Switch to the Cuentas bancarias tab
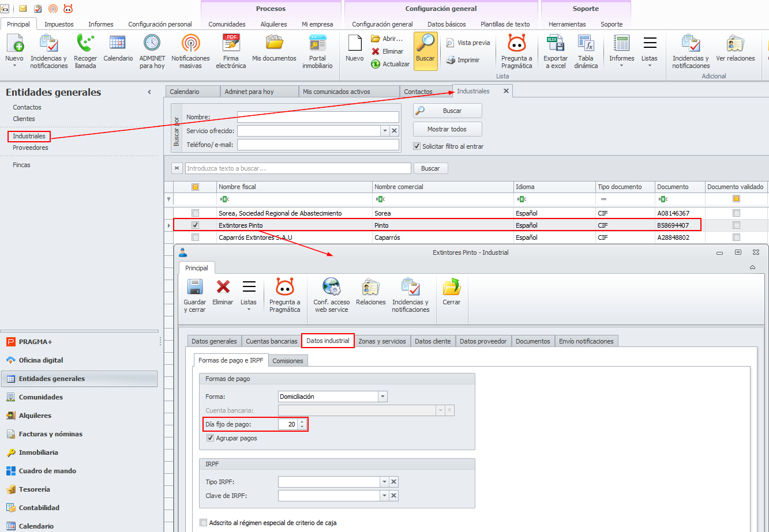 tap(272, 341)
